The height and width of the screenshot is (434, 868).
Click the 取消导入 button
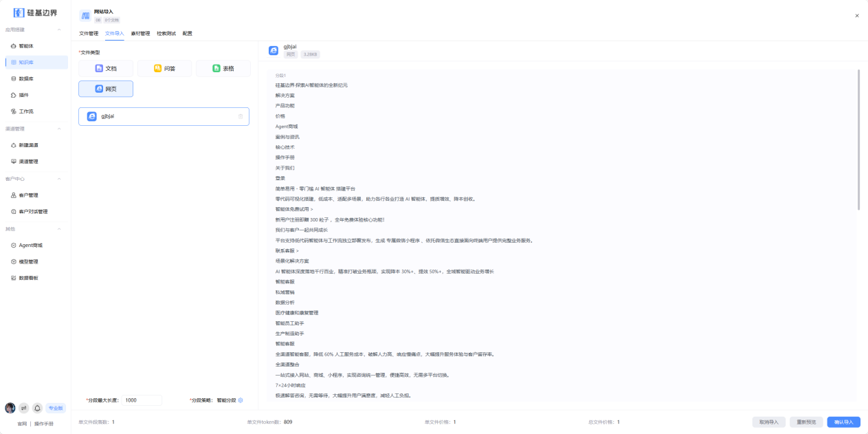[769, 422]
